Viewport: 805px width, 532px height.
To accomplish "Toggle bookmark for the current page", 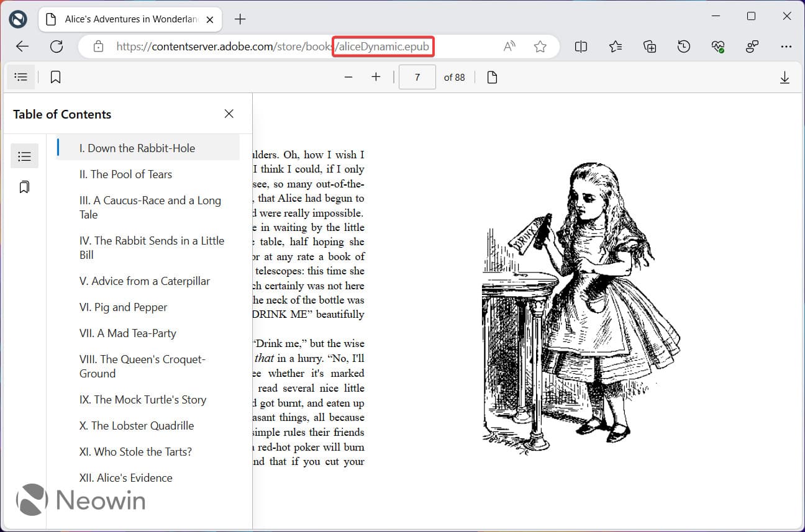I will coord(55,76).
